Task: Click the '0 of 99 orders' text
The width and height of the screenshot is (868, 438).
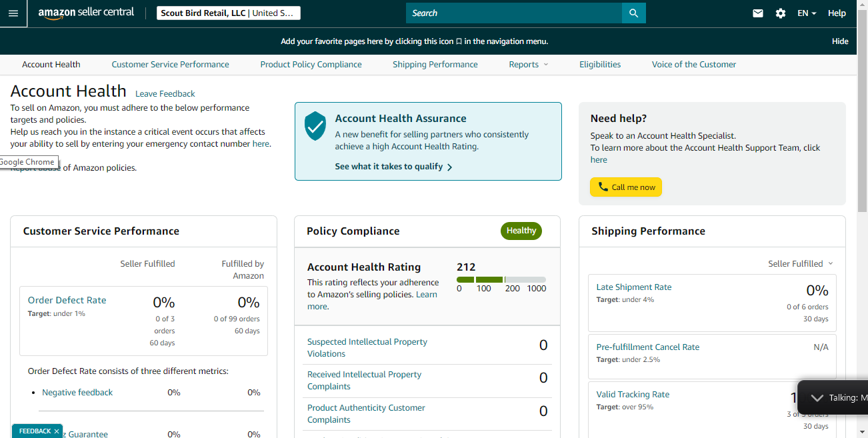Action: (237, 319)
